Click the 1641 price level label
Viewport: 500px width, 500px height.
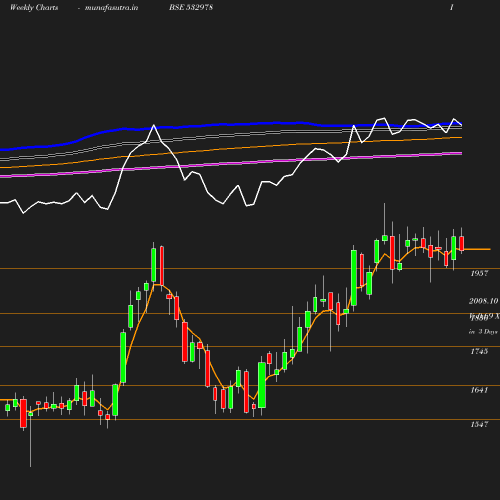[x=479, y=390]
